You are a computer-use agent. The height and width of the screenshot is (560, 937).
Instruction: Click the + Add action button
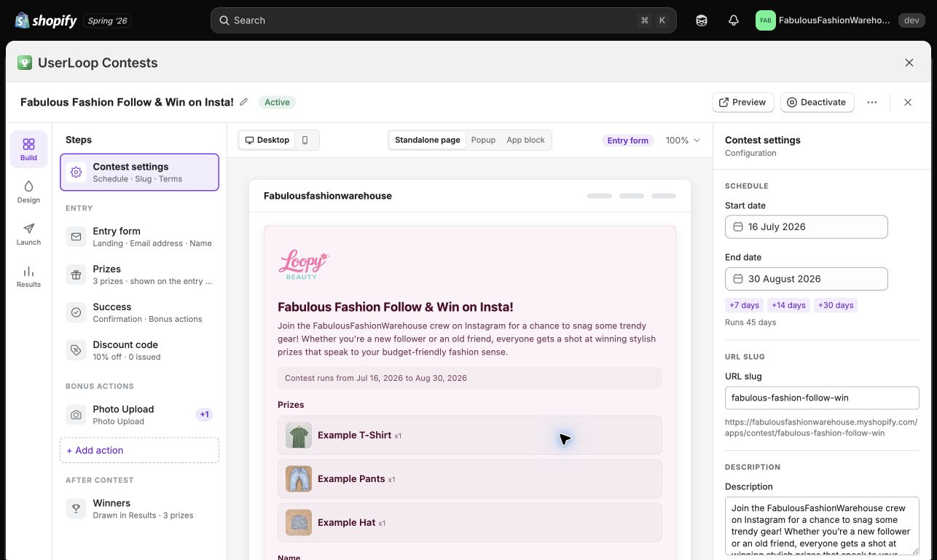coord(139,451)
